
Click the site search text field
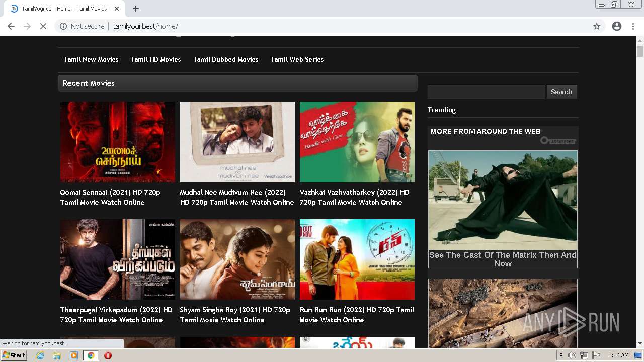(486, 92)
